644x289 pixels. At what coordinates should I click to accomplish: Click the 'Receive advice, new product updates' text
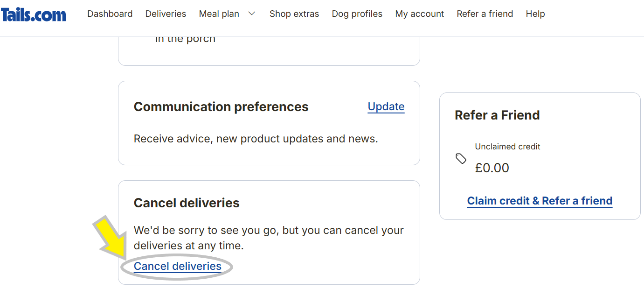click(256, 139)
